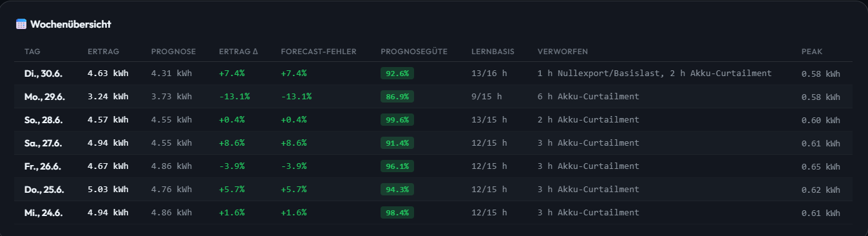The width and height of the screenshot is (868, 236).
Task: Click the 6 h Akku-Curtailment text
Action: 589,97
